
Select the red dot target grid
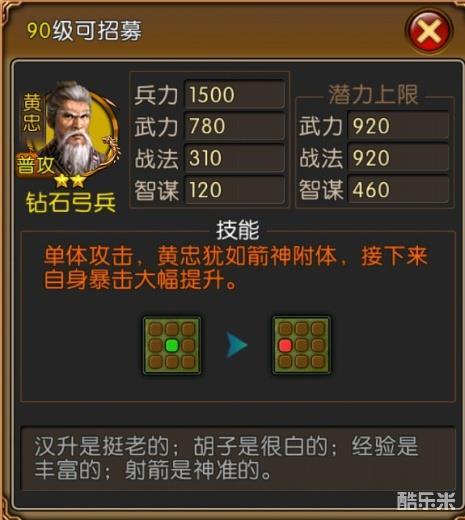tap(301, 345)
